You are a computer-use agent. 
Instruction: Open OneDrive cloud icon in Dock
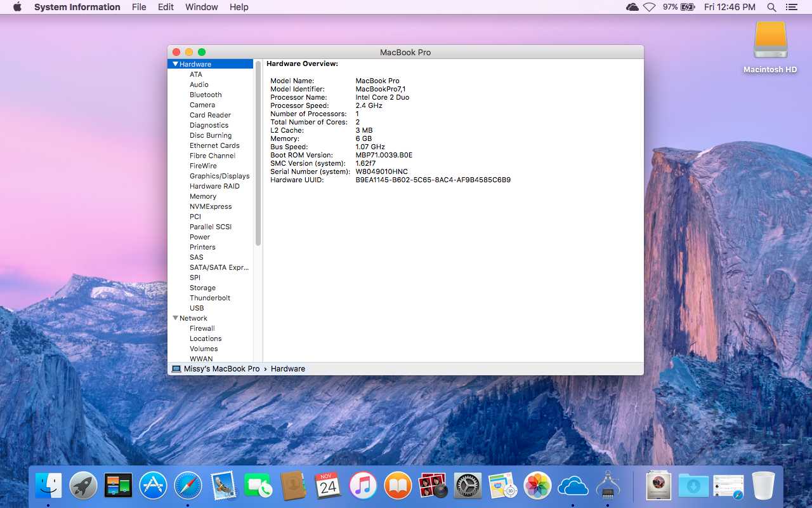click(573, 486)
